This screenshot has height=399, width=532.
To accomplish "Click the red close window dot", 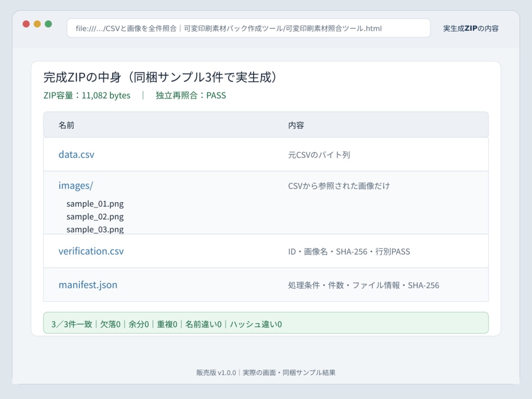I will (26, 24).
